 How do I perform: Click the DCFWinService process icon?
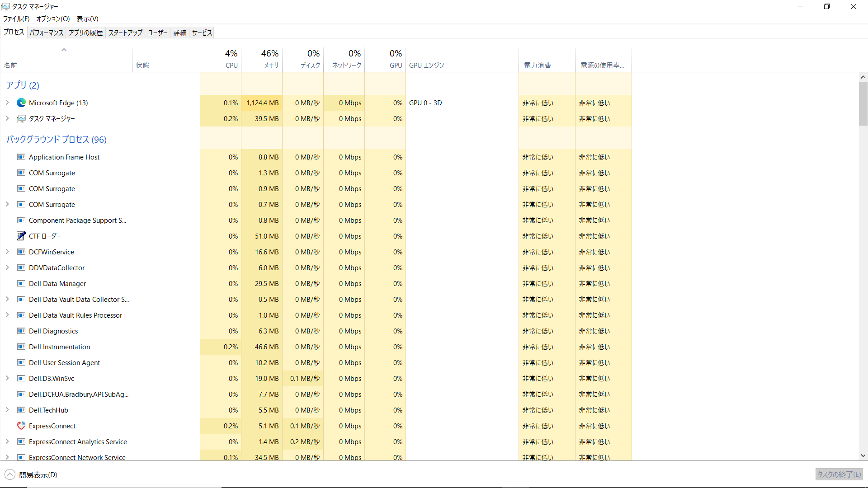tap(21, 252)
